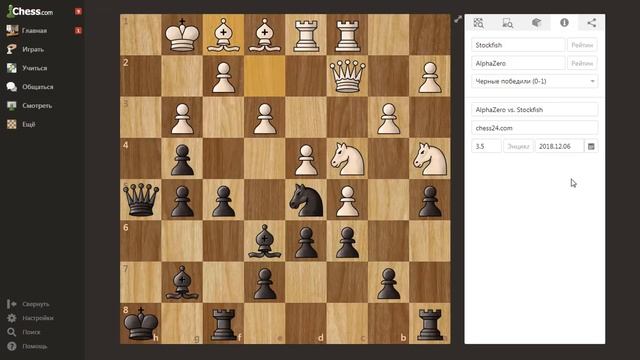Open the game result dropdown (0-1)
The height and width of the screenshot is (360, 640).
tap(534, 81)
